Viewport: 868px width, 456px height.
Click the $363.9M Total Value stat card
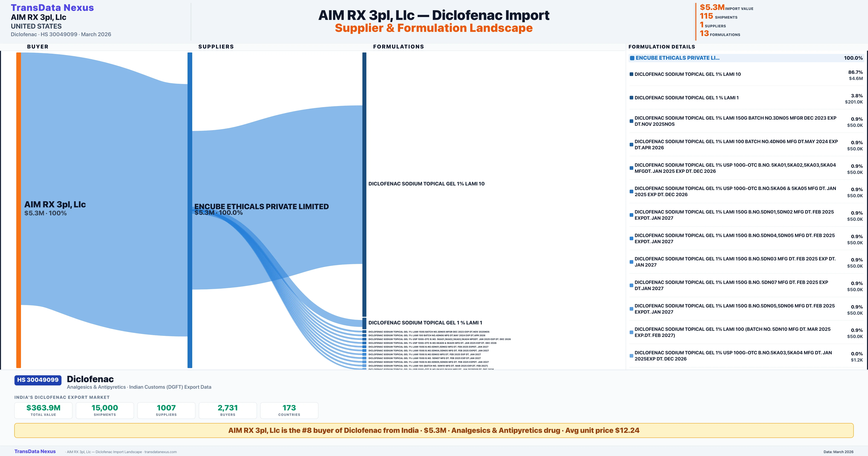click(43, 410)
